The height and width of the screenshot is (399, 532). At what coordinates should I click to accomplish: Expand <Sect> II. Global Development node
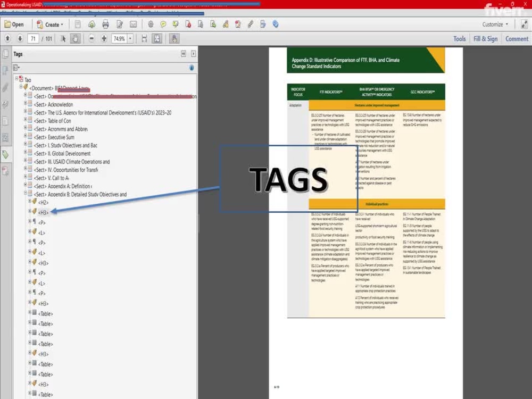[25, 152]
